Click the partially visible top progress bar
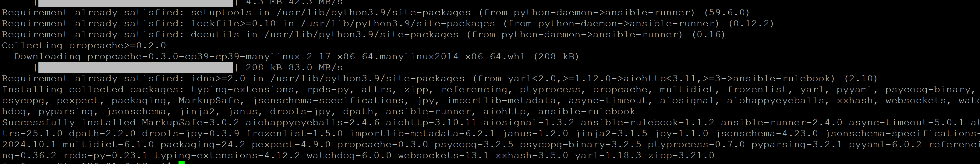Screen dimensions: 980x164 136,3
